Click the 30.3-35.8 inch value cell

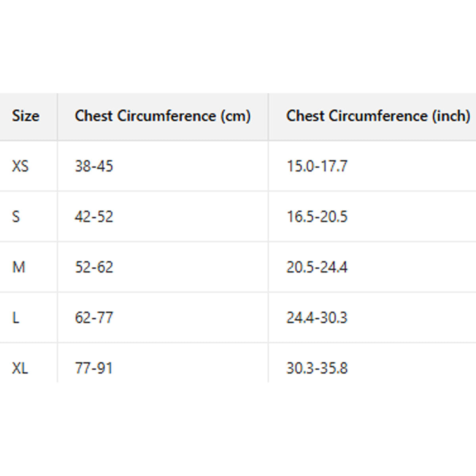[317, 368]
